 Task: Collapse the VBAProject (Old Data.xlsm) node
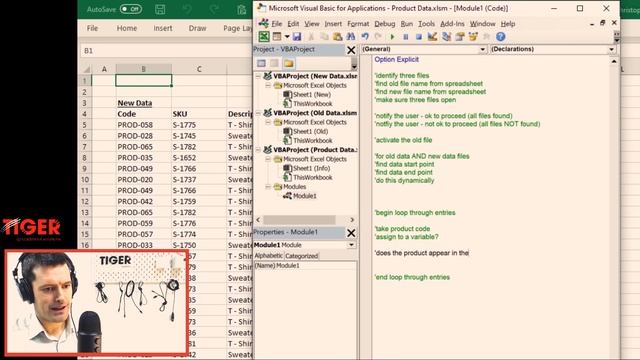click(258, 113)
